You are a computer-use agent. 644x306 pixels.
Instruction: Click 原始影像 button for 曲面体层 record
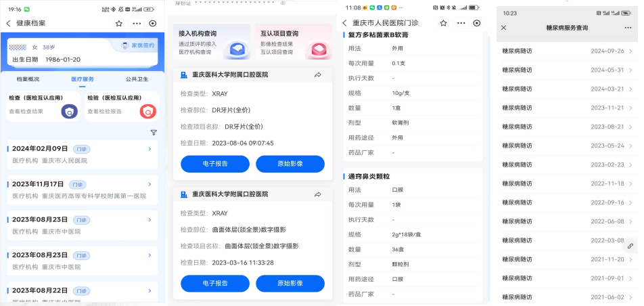(290, 283)
